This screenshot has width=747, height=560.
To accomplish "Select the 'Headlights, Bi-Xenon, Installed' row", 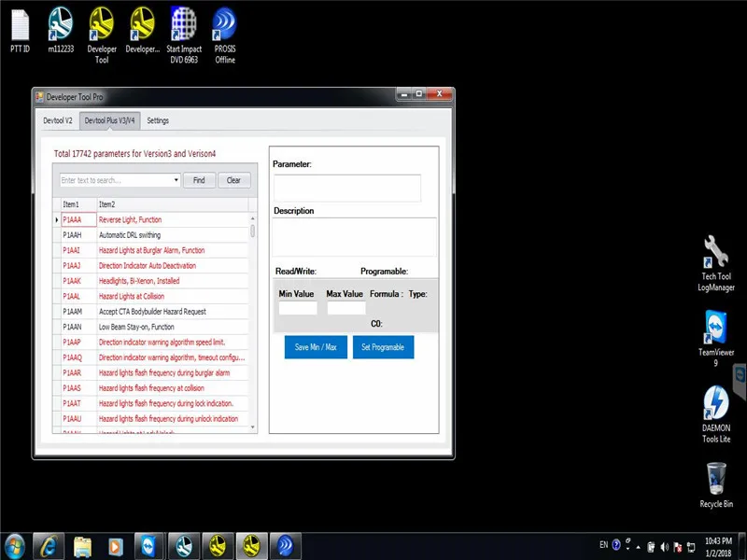I will click(x=151, y=281).
